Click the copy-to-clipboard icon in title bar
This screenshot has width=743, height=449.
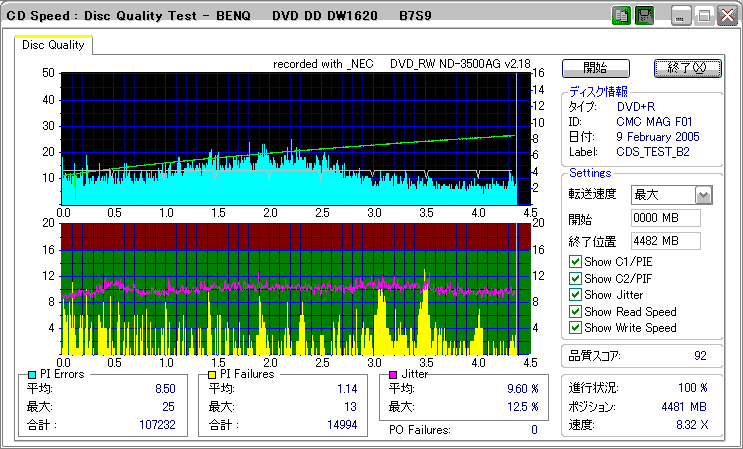621,16
